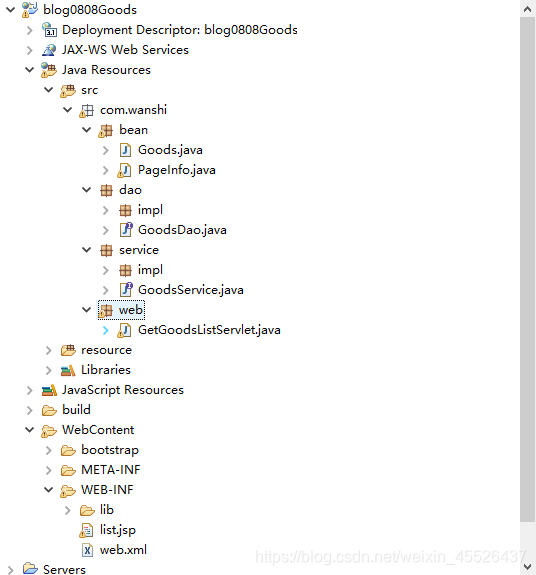Expand the resource folder

click(x=48, y=350)
